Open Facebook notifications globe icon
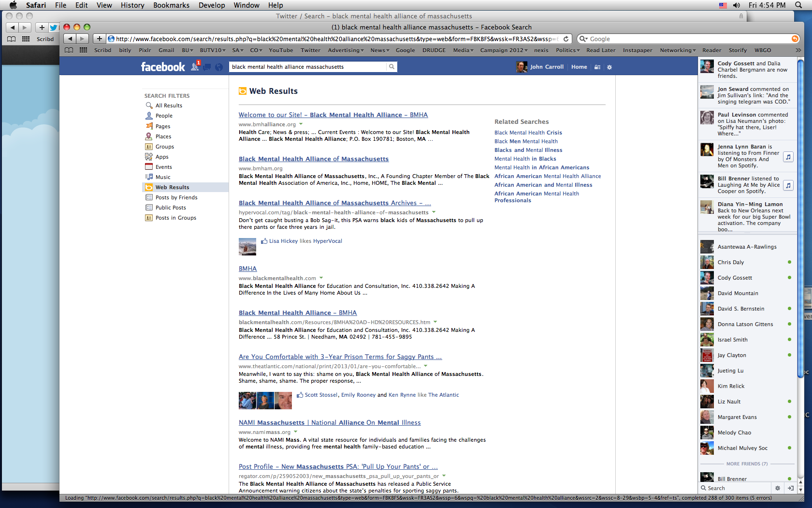812x508 pixels. [219, 67]
